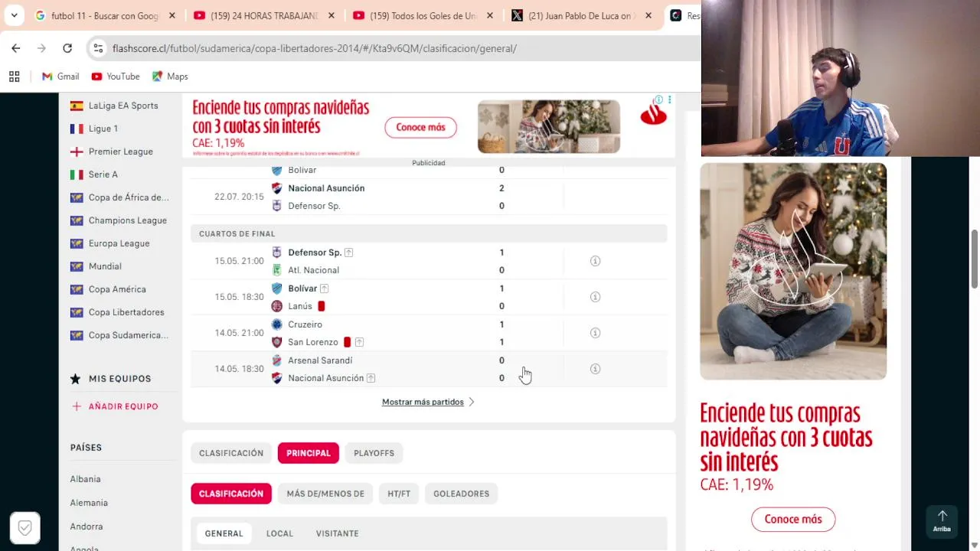This screenshot has width=980, height=551.
Task: Select the GOLEADORES sub-tab
Action: point(461,494)
